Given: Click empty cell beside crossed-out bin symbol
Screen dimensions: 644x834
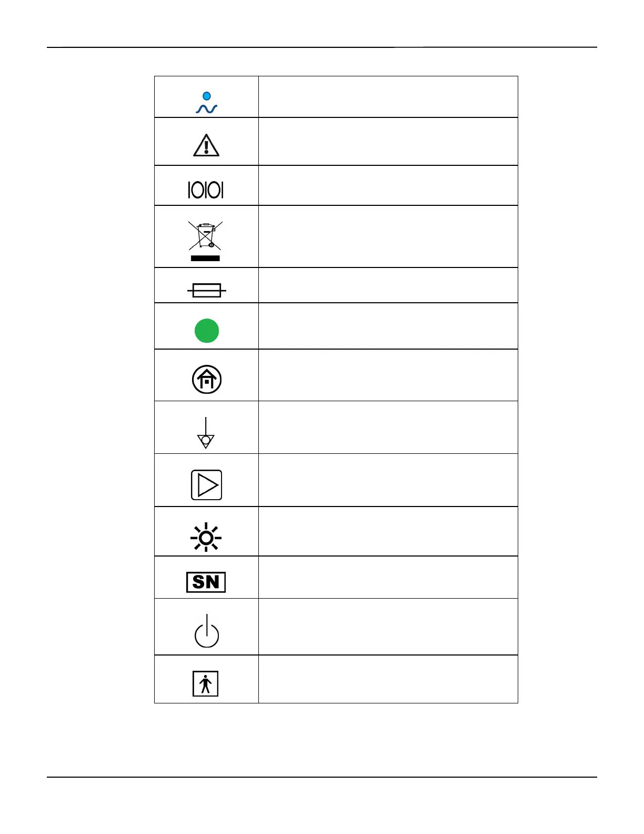Looking at the screenshot, I should (x=388, y=236).
